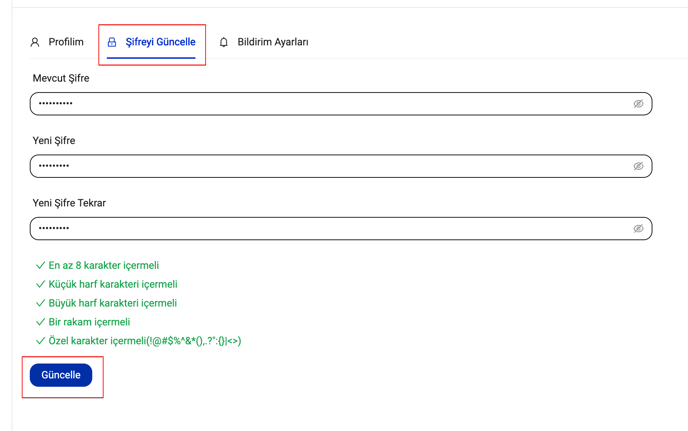Click checkmark beside 'Bir rakam içermeli'
The image size is (688, 431).
pos(40,322)
